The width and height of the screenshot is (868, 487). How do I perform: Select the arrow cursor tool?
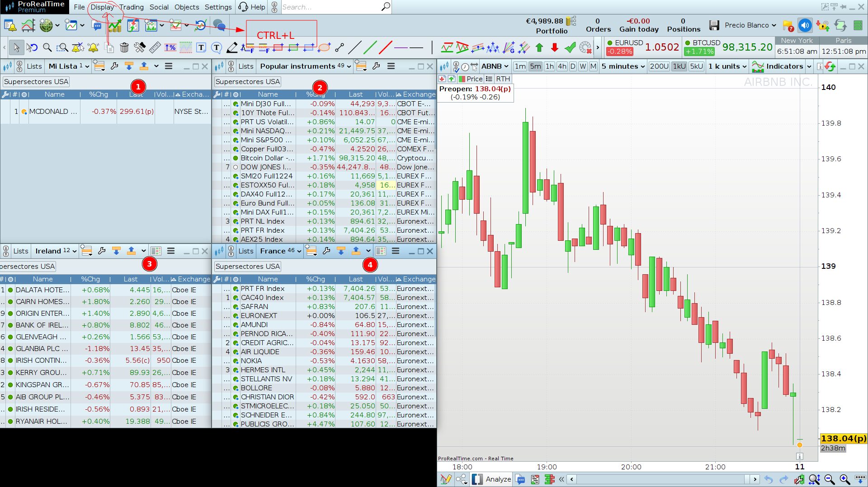click(x=16, y=47)
